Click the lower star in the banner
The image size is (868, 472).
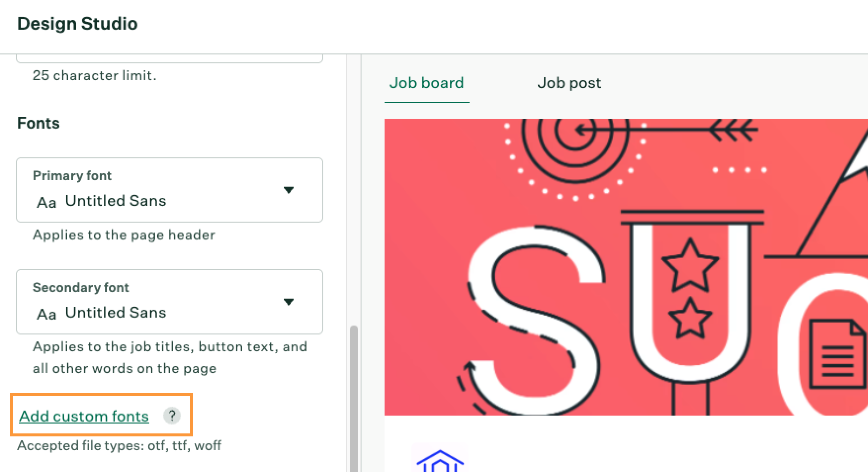pyautogui.click(x=690, y=317)
